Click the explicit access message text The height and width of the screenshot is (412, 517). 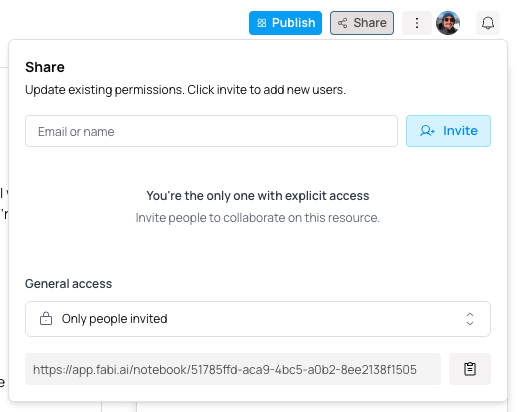(258, 196)
